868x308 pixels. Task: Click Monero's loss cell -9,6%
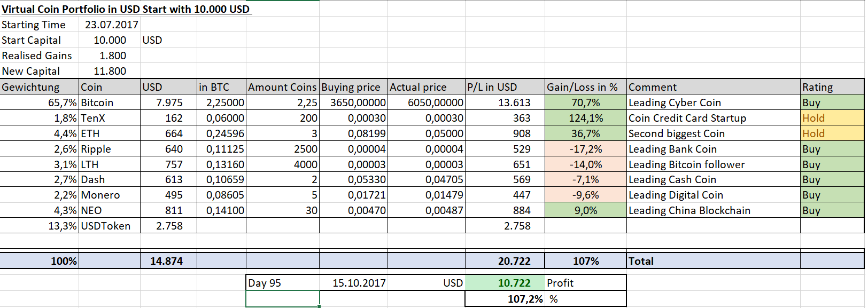585,195
